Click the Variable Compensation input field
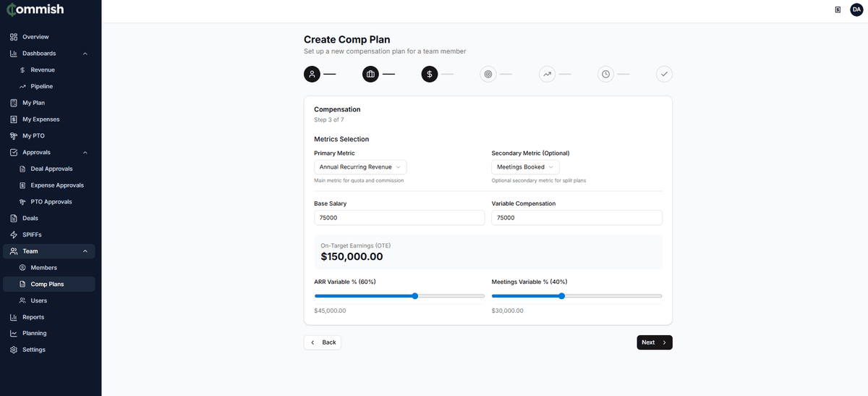The height and width of the screenshot is (396, 868). click(577, 218)
